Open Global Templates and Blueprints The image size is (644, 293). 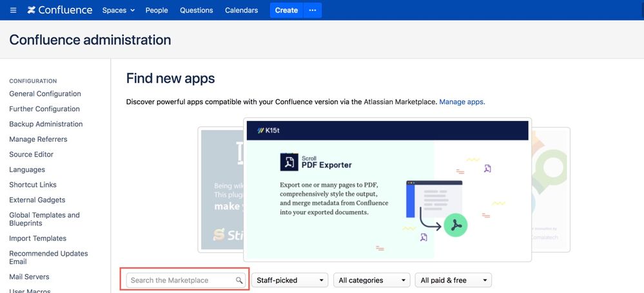[44, 219]
